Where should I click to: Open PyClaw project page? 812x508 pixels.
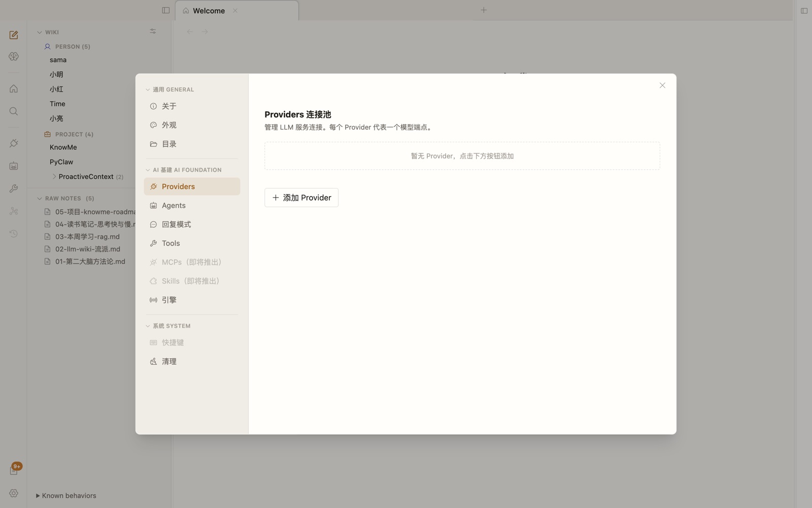pos(61,162)
